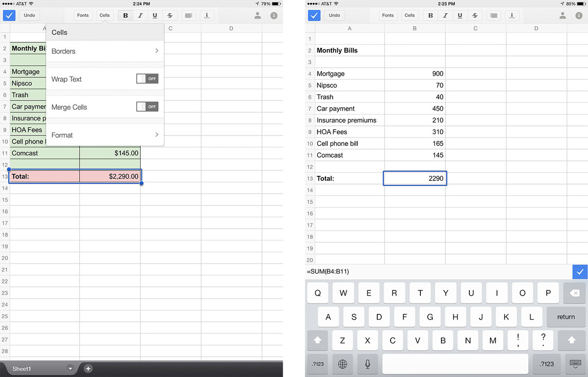Open the info icon in right spreadsheet
The height and width of the screenshot is (377, 588).
click(579, 15)
